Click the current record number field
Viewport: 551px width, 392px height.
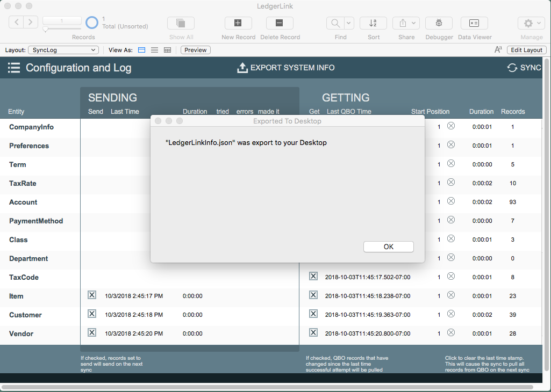tap(62, 21)
